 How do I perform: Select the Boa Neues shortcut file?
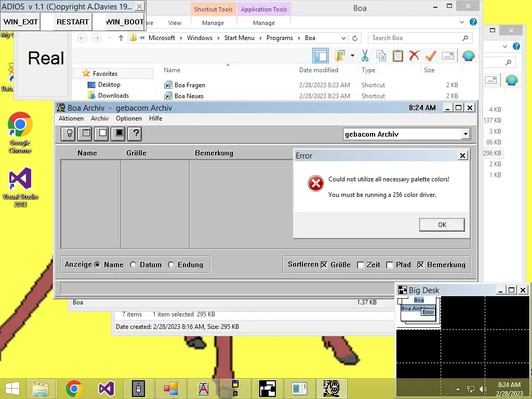pos(189,96)
